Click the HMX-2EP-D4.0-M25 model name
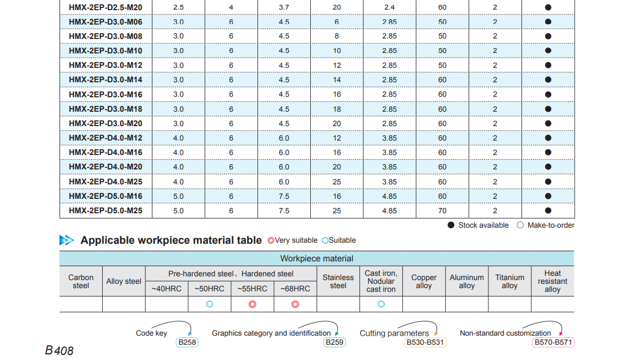This screenshot has height=364, width=635. [105, 182]
